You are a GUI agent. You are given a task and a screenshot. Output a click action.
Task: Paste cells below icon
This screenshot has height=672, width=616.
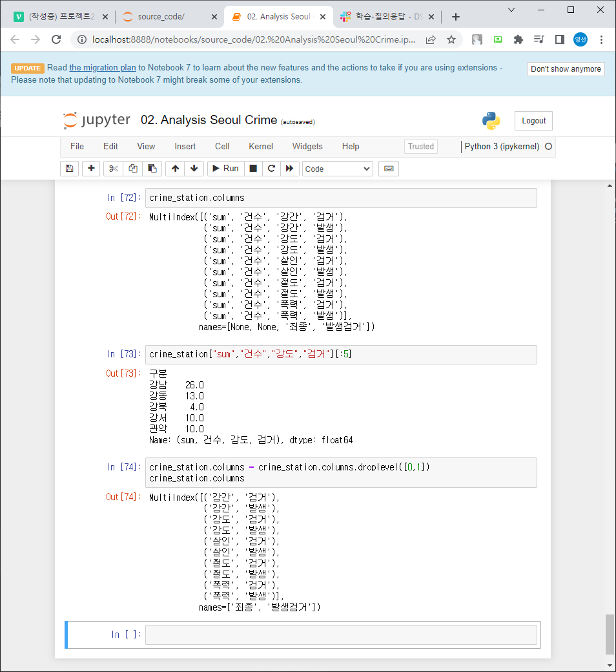coord(152,169)
